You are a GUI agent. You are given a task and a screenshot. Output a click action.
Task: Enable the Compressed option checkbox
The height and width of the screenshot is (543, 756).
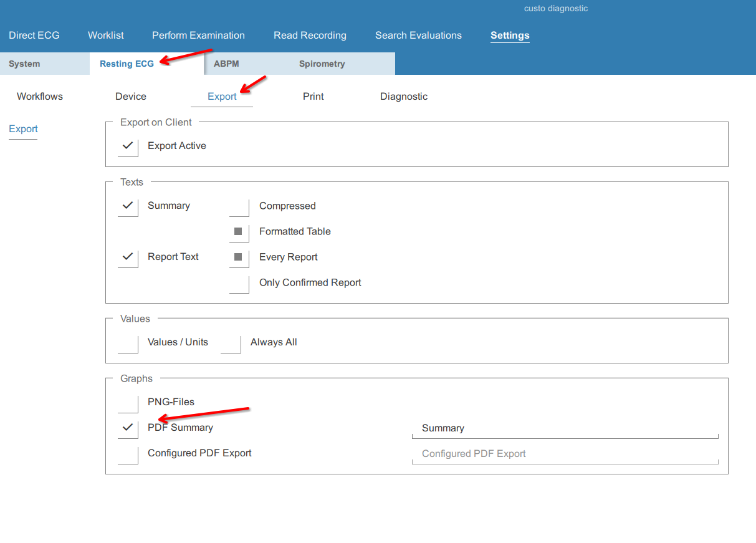239,206
